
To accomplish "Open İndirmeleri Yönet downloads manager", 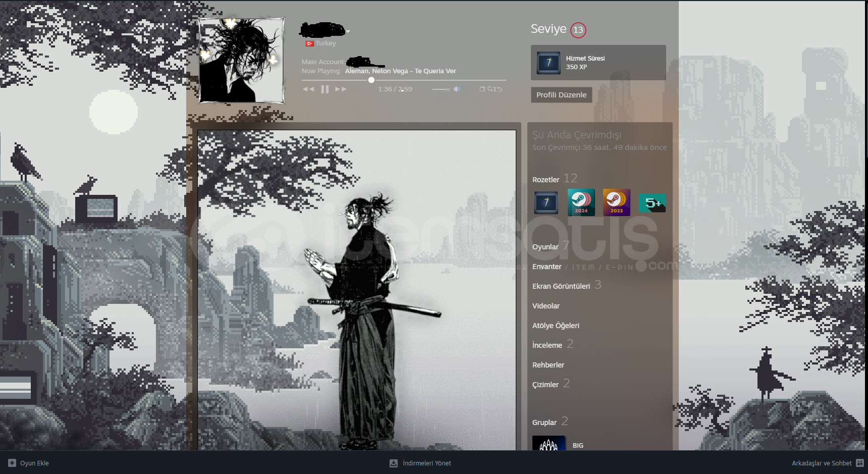I will [427, 463].
